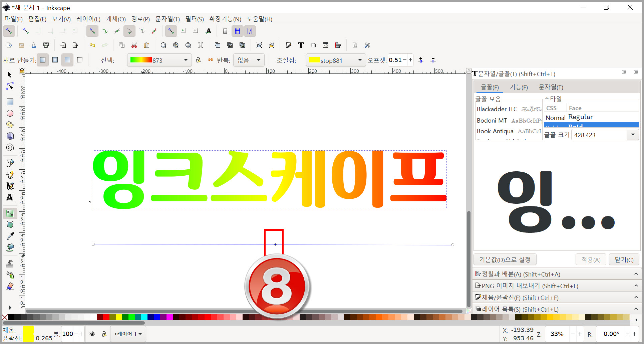Image resolution: width=644 pixels, height=344 pixels.
Task: Choose the Node editing tool
Action: (x=10, y=86)
